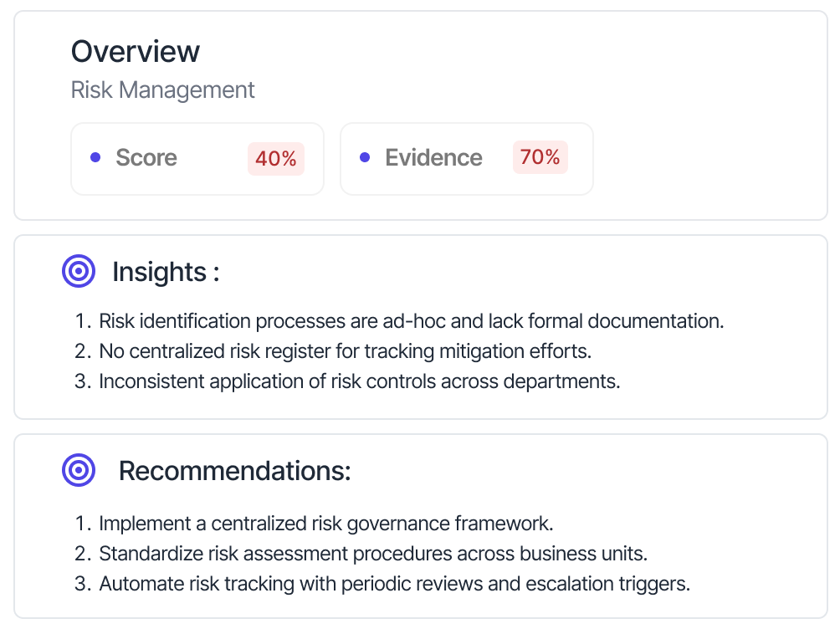The image size is (840, 634).
Task: Click the target icon beside Recommendations
Action: (x=78, y=470)
